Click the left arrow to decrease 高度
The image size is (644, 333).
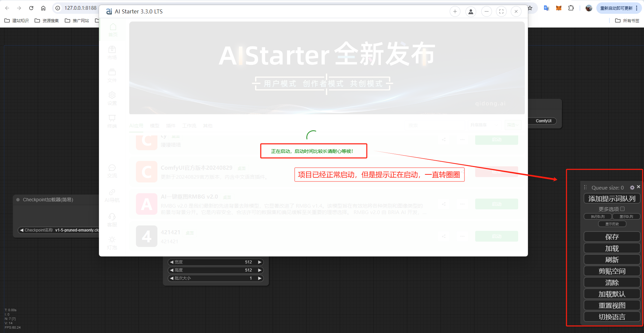pyautogui.click(x=171, y=270)
